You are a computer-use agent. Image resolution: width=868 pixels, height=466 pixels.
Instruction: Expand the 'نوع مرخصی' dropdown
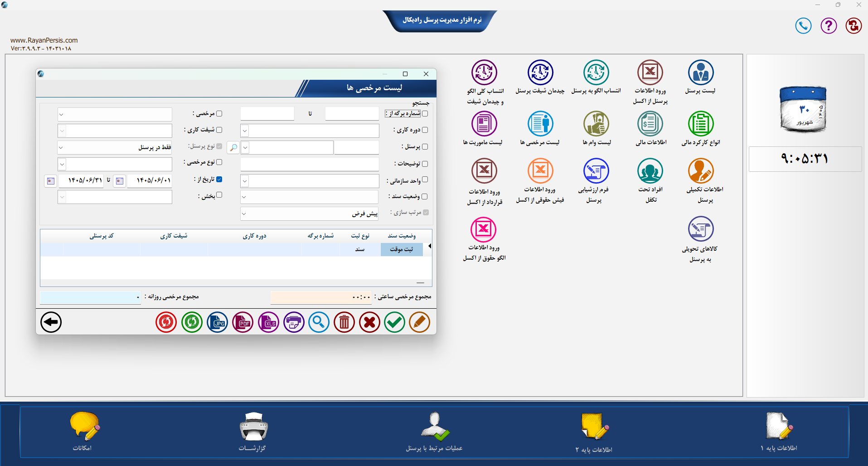click(62, 164)
